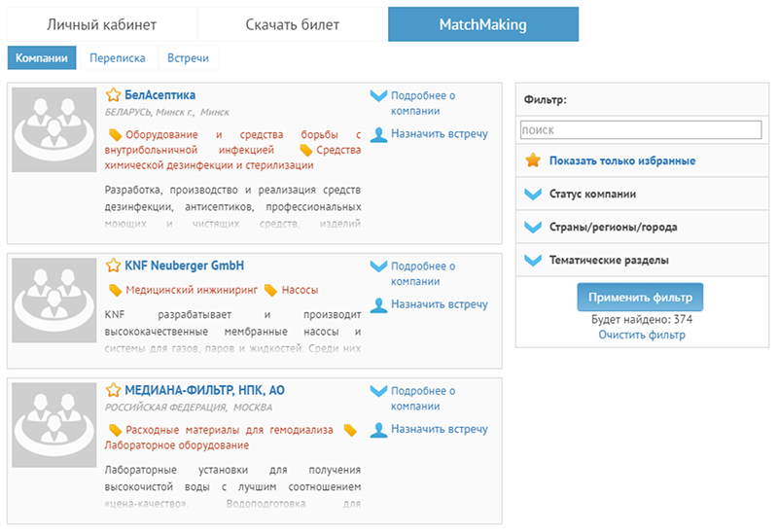Click the tag icon before Медицинский инжиниринг
The image size is (778, 532).
[x=115, y=290]
